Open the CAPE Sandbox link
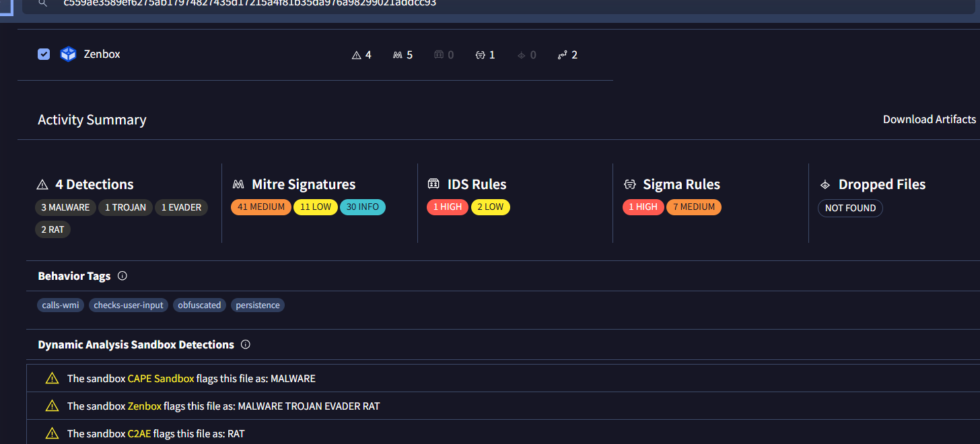 [x=161, y=379]
